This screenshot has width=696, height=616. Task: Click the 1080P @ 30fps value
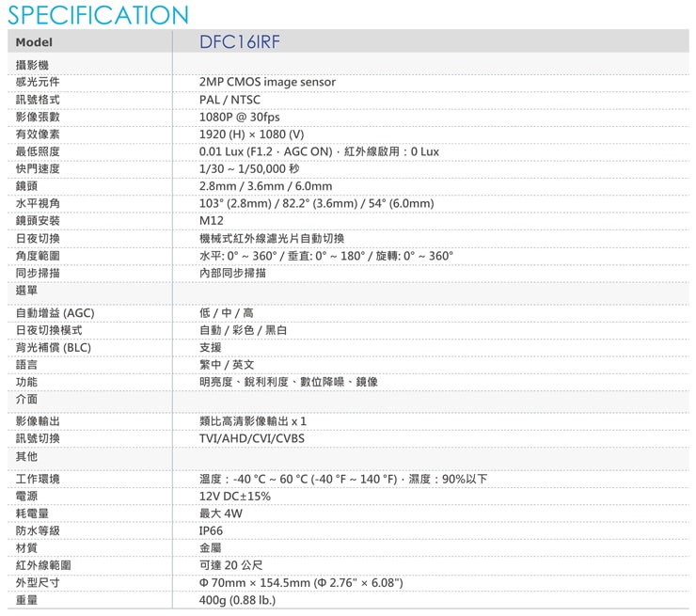tap(240, 117)
